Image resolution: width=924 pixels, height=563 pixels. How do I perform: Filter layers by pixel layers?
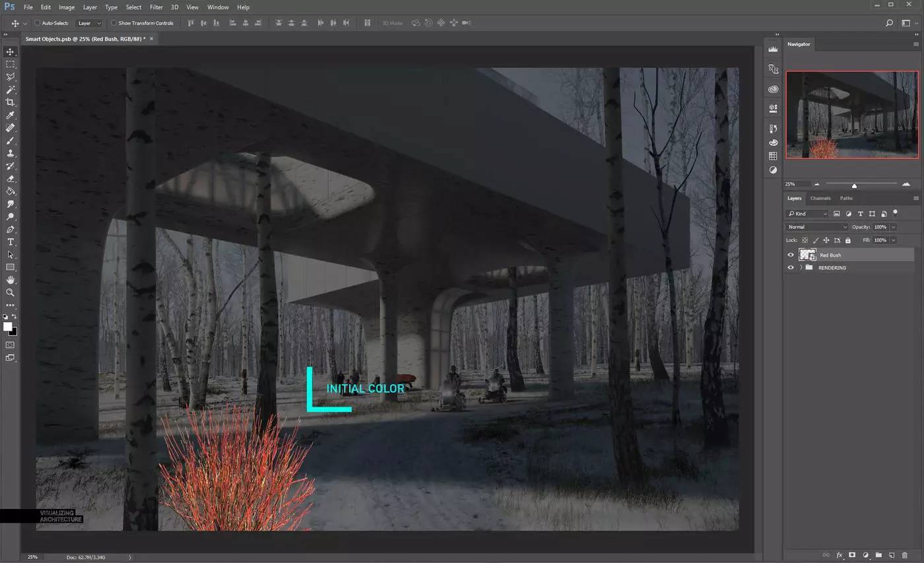coord(837,214)
